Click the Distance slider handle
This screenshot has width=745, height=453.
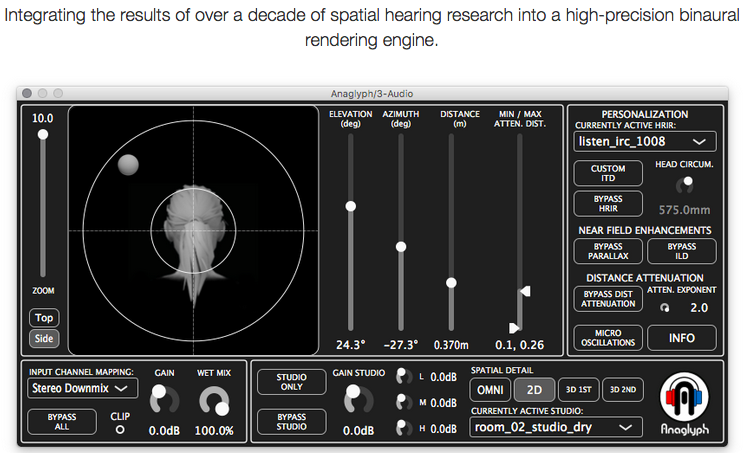tap(451, 283)
